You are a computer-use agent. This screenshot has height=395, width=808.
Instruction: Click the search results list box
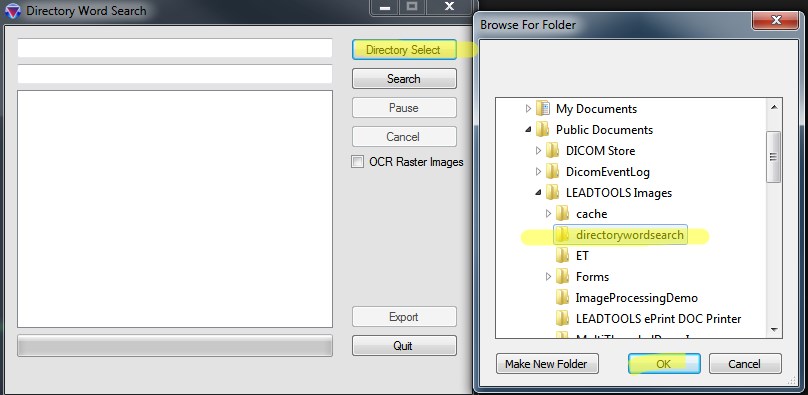(175, 209)
